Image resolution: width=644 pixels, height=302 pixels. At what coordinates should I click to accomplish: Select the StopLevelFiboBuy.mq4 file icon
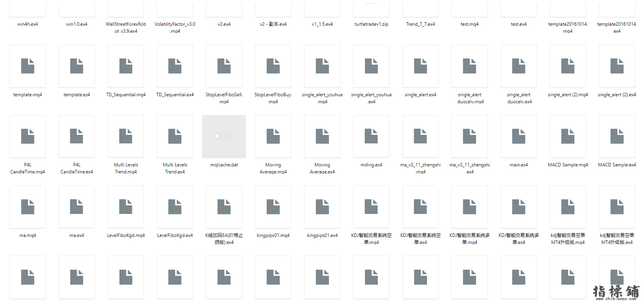pos(273,66)
